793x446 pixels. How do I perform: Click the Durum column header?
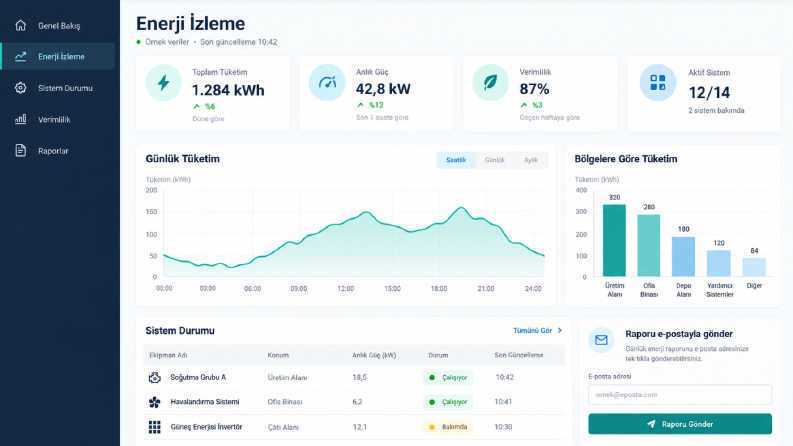click(x=438, y=355)
